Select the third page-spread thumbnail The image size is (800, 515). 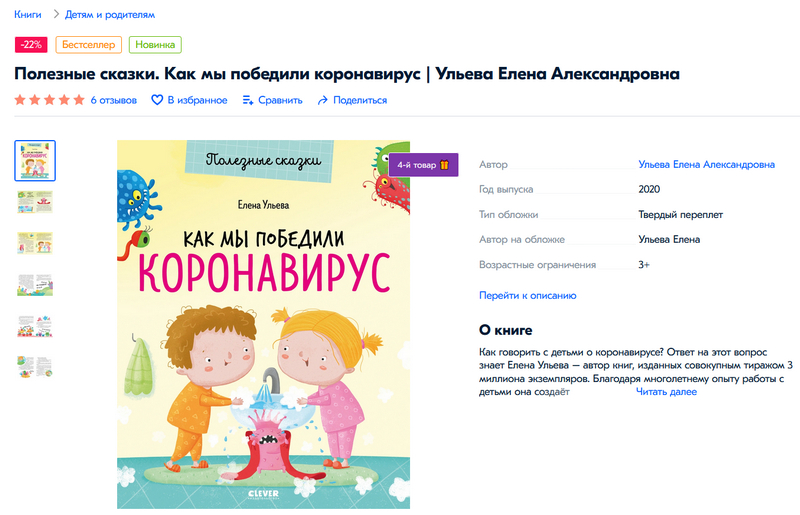(x=35, y=243)
